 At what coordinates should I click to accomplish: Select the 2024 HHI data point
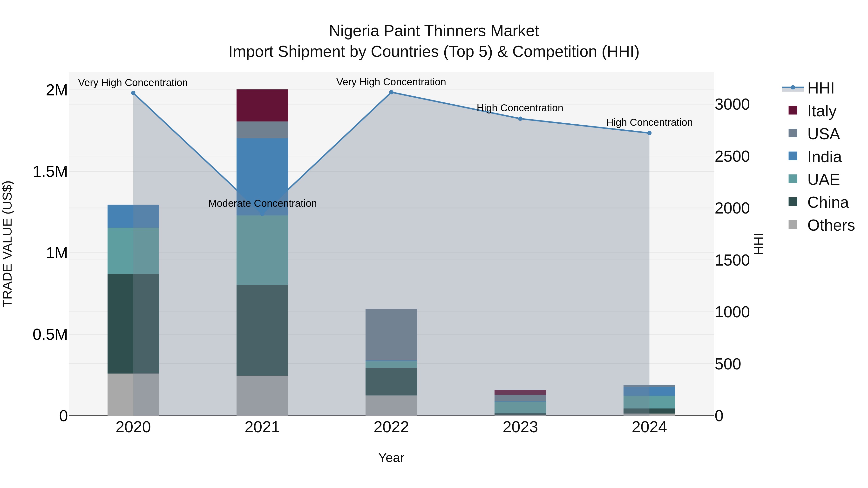(x=649, y=133)
